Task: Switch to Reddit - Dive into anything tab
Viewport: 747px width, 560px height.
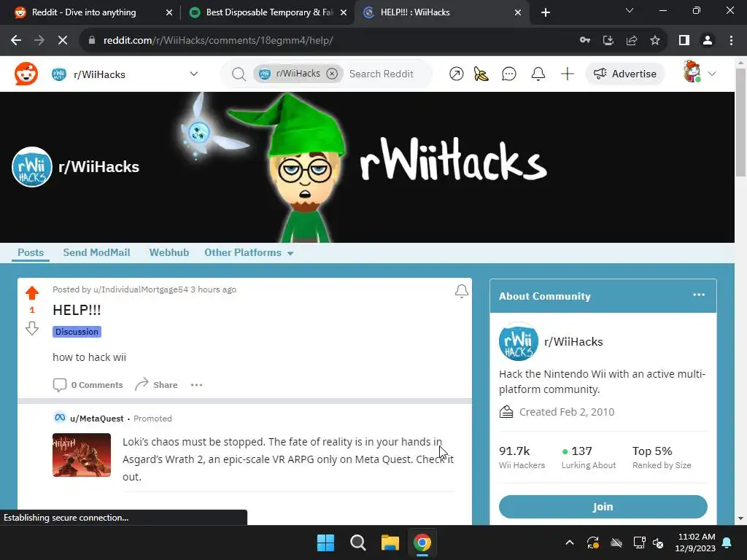Action: pos(84,12)
